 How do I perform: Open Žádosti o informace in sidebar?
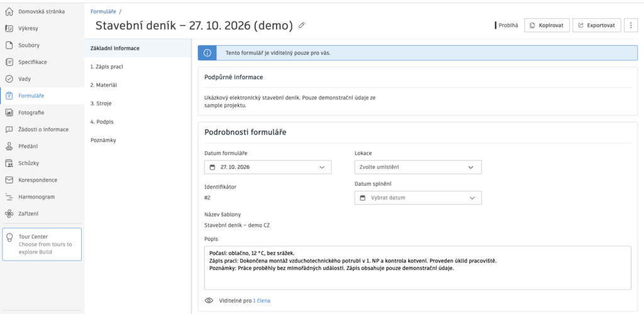click(42, 129)
